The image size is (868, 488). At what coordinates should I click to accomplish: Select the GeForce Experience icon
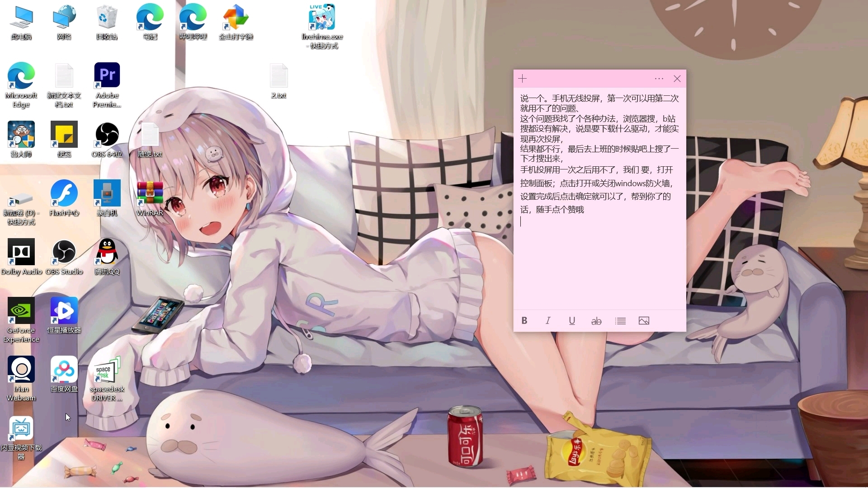[x=21, y=311]
